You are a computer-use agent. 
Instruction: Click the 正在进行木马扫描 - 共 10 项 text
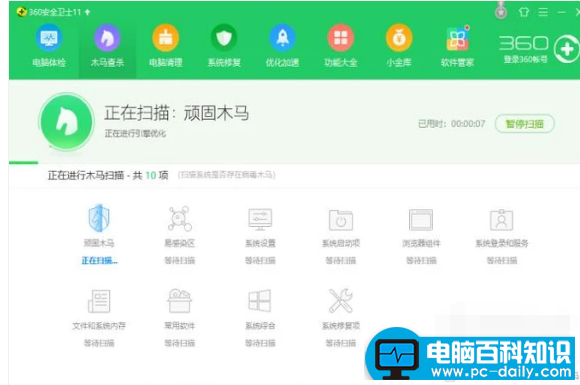108,175
